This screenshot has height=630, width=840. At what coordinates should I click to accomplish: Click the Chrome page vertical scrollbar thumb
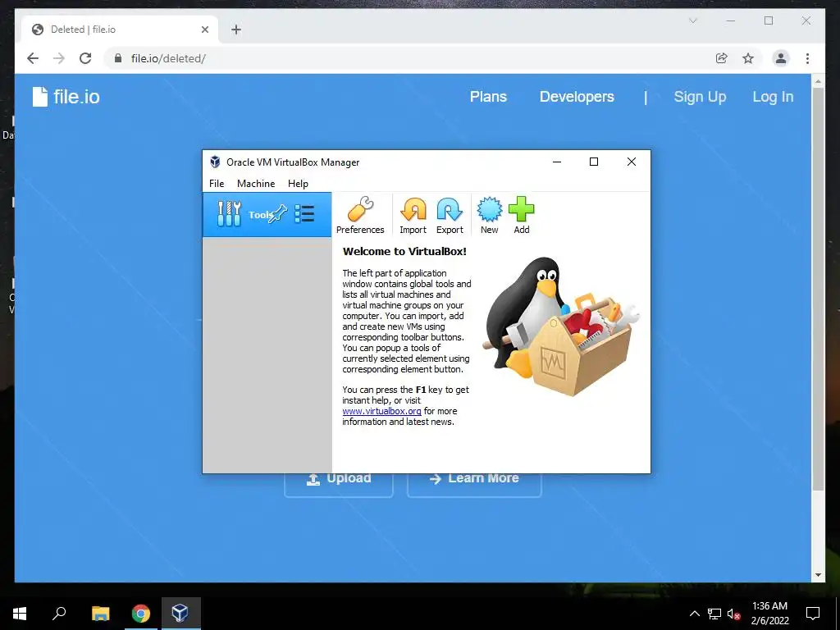point(818,290)
